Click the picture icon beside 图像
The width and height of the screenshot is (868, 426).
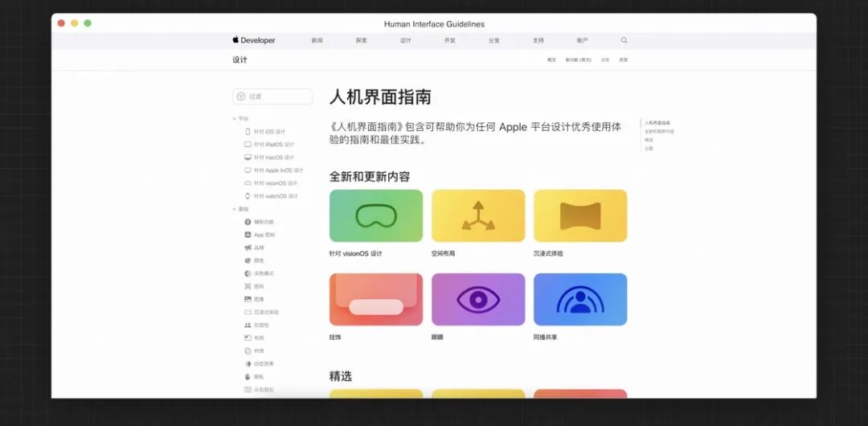248,299
